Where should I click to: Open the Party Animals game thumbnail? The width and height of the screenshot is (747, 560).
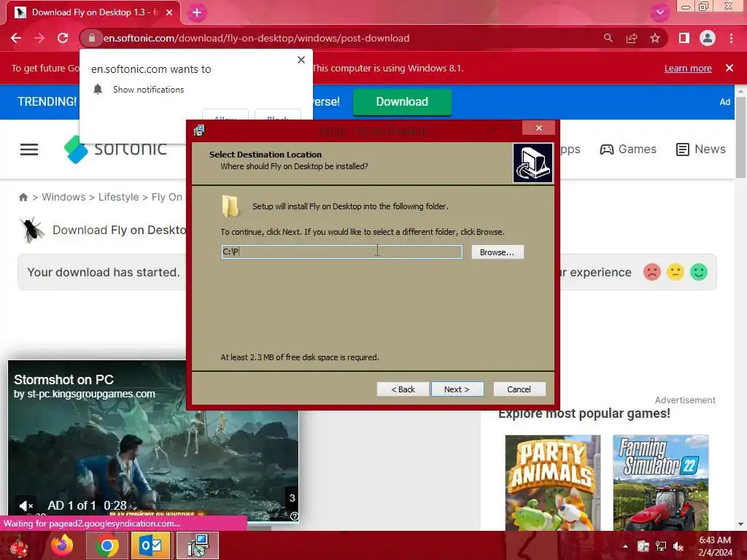pyautogui.click(x=553, y=483)
